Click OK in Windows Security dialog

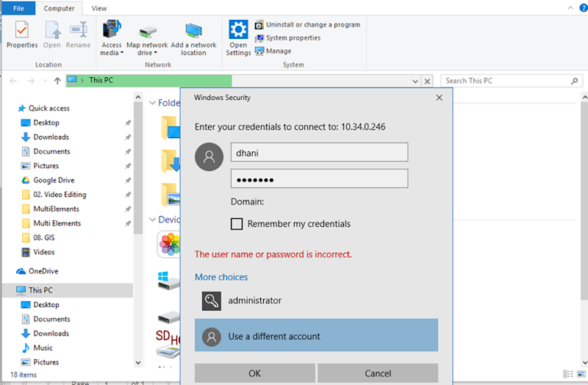[x=254, y=373]
